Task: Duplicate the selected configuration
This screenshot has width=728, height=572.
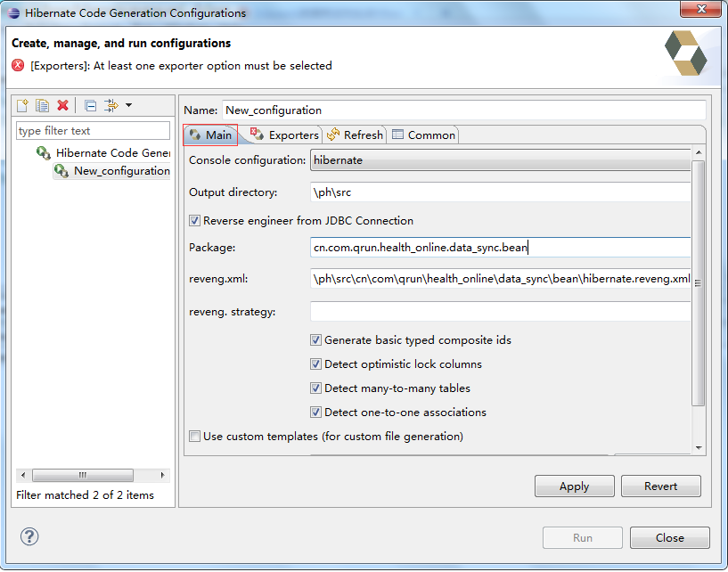Action: click(x=42, y=105)
